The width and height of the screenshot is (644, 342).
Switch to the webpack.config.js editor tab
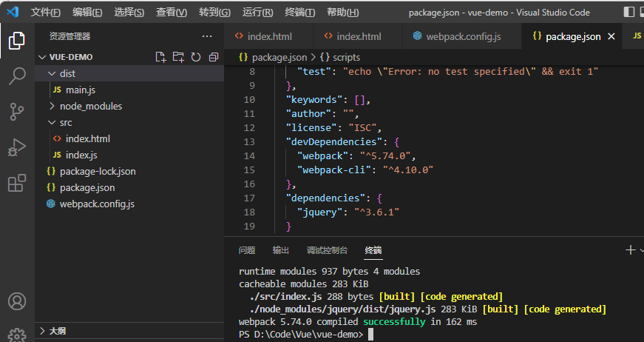[462, 36]
